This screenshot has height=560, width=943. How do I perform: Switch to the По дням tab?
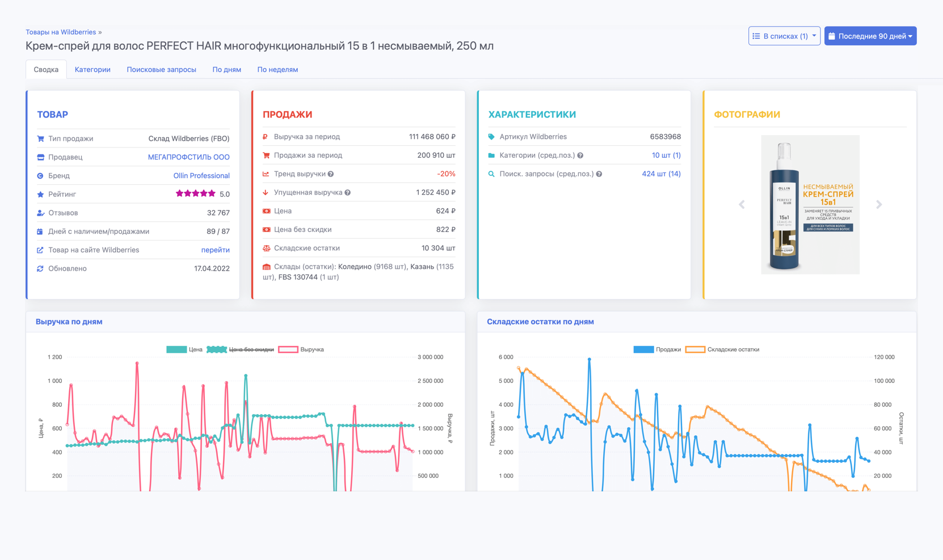click(x=226, y=69)
